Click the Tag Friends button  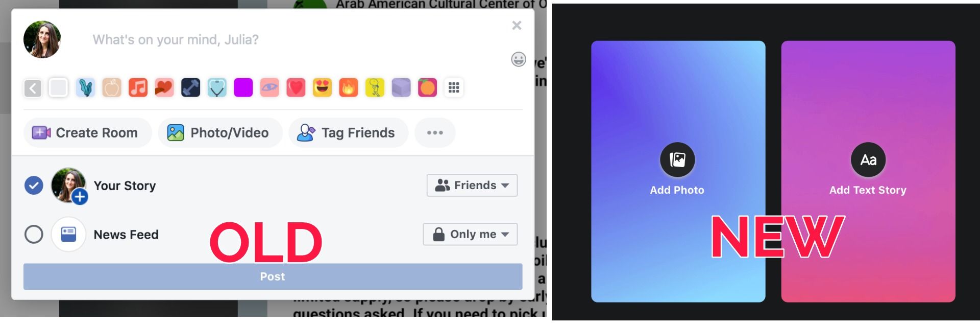(x=349, y=133)
